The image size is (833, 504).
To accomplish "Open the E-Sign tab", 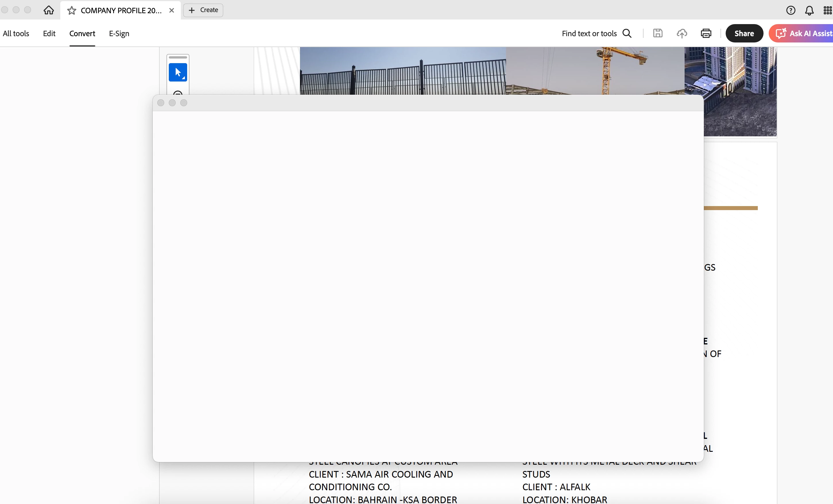I will coord(119,34).
